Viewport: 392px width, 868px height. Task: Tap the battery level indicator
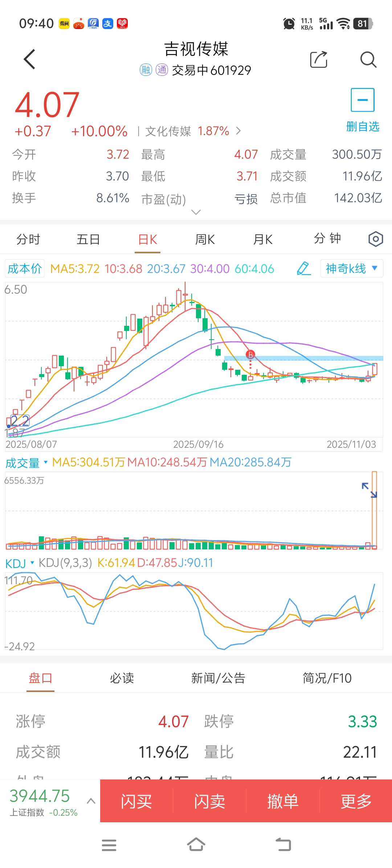[x=363, y=24]
